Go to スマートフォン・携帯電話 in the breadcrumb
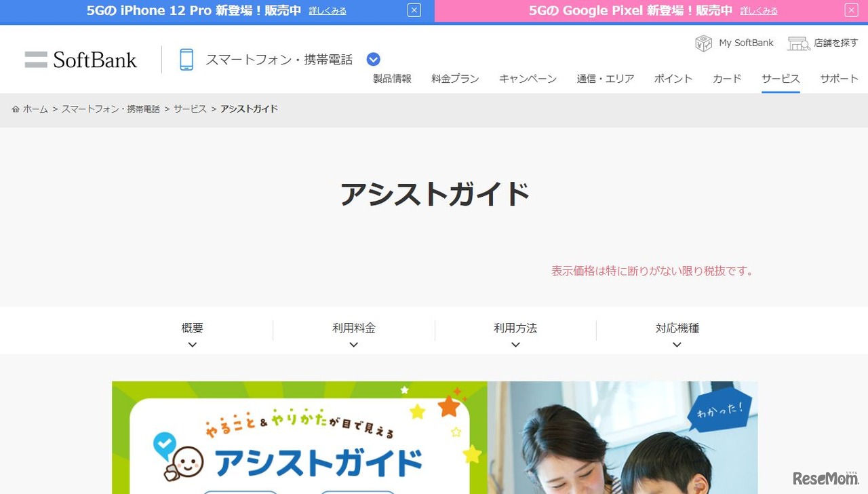This screenshot has height=494, width=868. [x=111, y=109]
